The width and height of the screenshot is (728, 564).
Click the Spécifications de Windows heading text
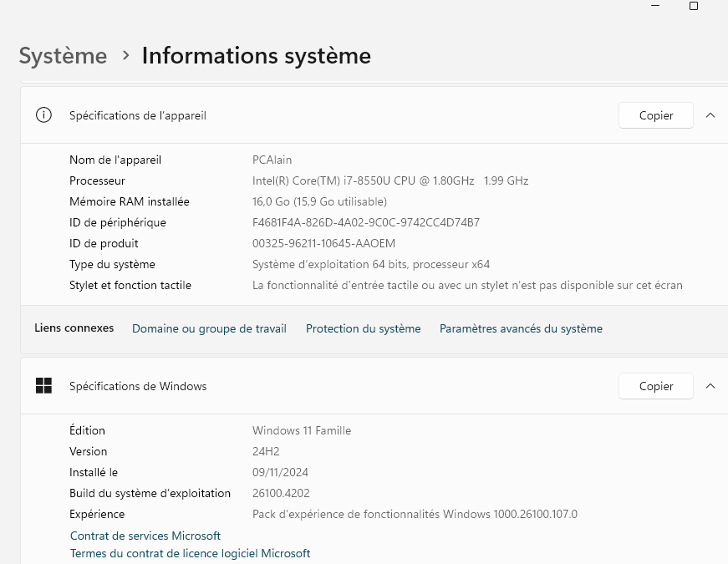click(138, 386)
